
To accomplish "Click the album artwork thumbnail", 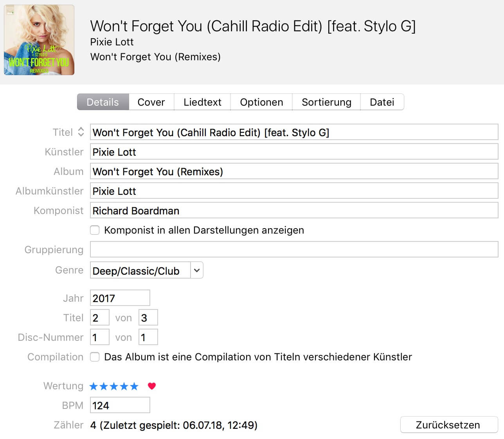I will pos(39,40).
